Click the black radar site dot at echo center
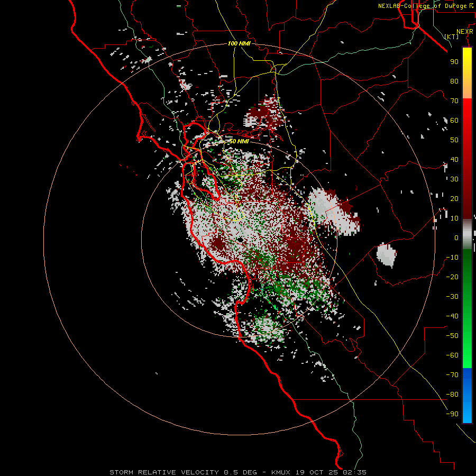Viewport: 476px width, 476px height. (x=240, y=240)
